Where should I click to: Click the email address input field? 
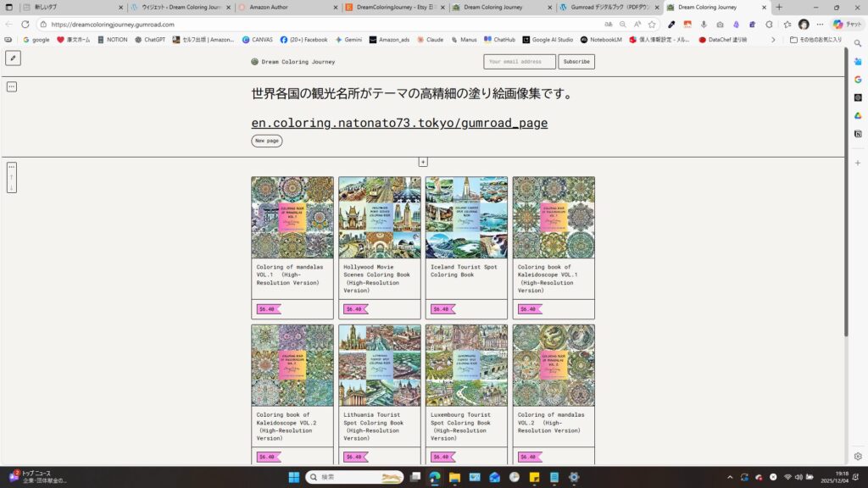click(x=519, y=62)
